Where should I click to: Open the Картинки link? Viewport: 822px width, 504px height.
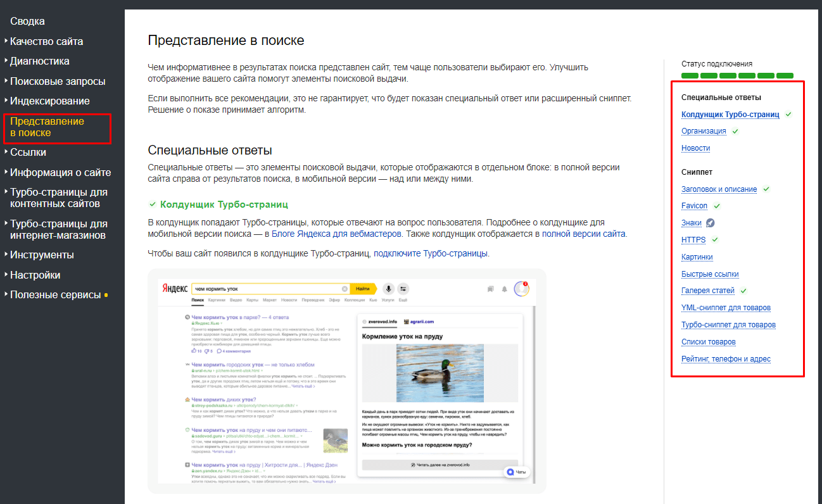[697, 257]
